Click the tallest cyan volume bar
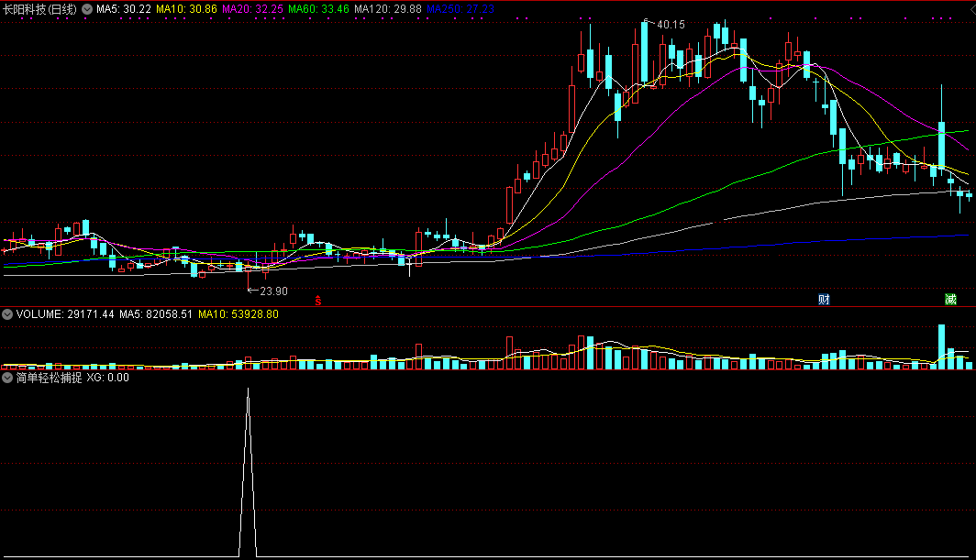976x560 pixels. [x=942, y=347]
